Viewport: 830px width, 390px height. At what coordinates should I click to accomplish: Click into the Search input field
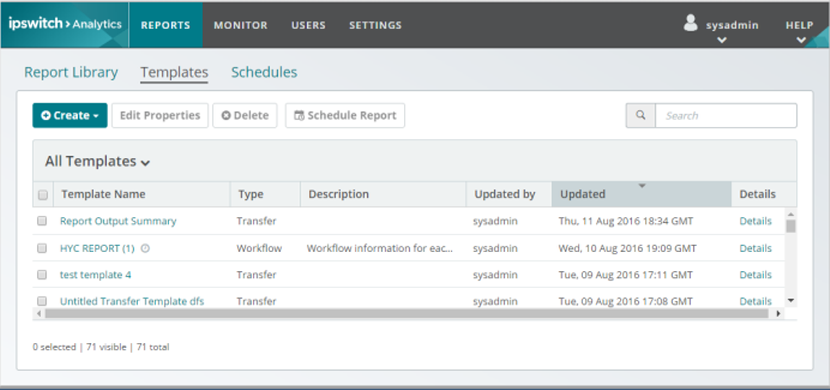coord(726,115)
